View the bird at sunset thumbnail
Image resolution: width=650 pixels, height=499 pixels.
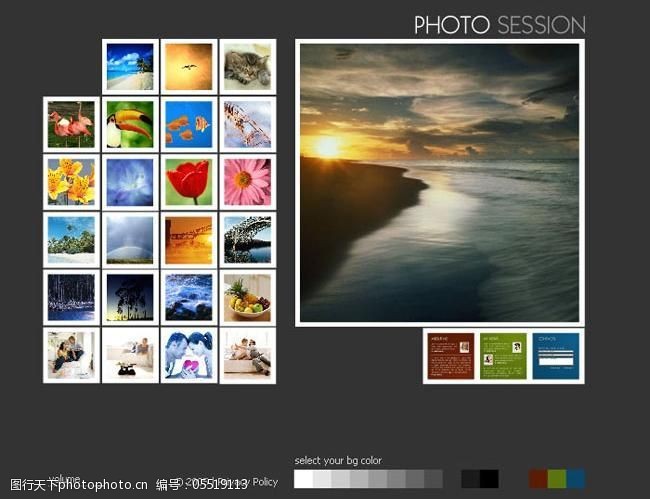[188, 67]
